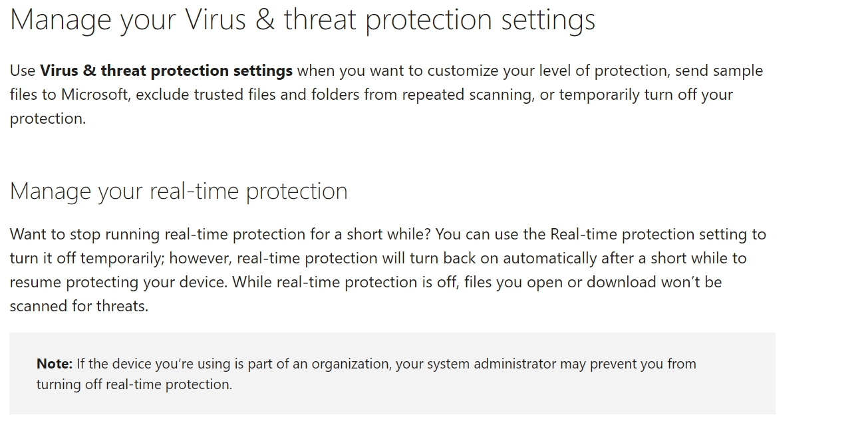Click the words 'scanned for threats'

[x=78, y=306]
